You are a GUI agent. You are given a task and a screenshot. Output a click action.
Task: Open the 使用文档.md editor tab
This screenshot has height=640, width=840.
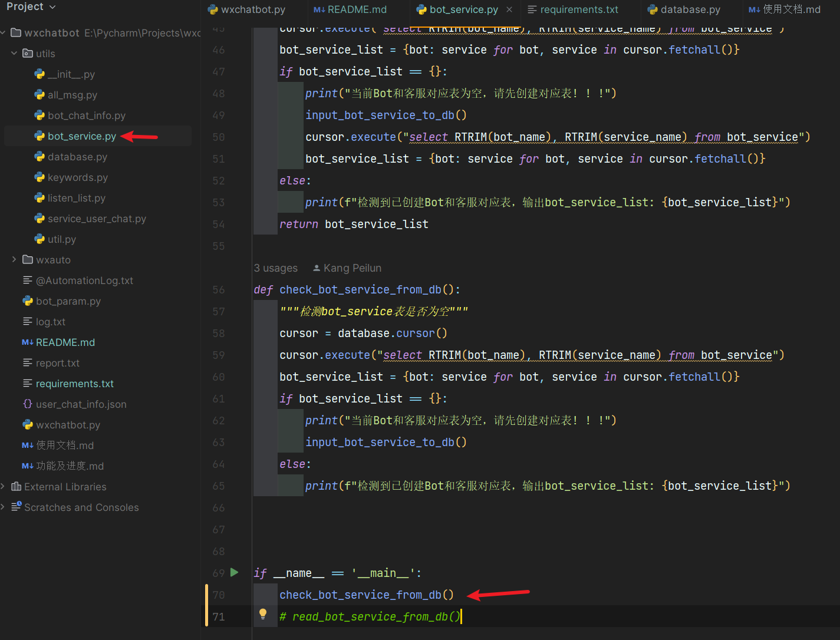click(785, 9)
